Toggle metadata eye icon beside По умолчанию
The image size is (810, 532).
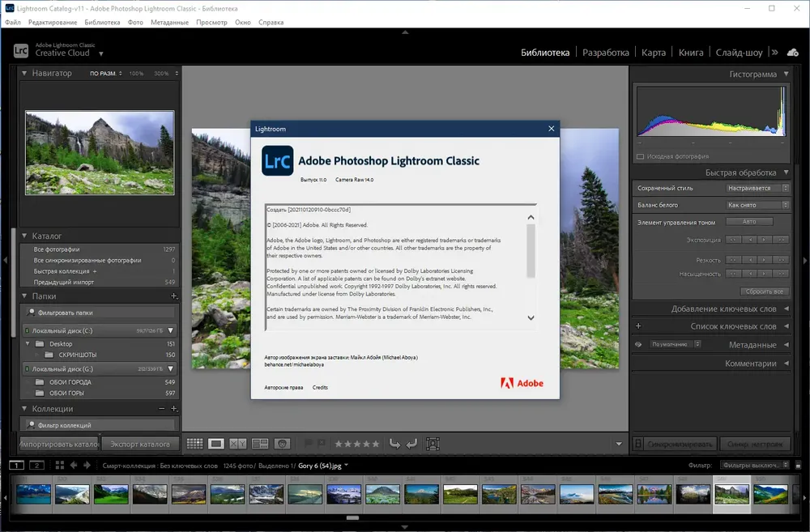tap(638, 344)
